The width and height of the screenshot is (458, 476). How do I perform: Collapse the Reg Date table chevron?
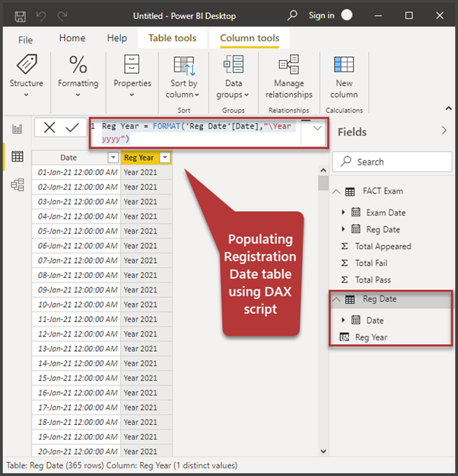336,299
